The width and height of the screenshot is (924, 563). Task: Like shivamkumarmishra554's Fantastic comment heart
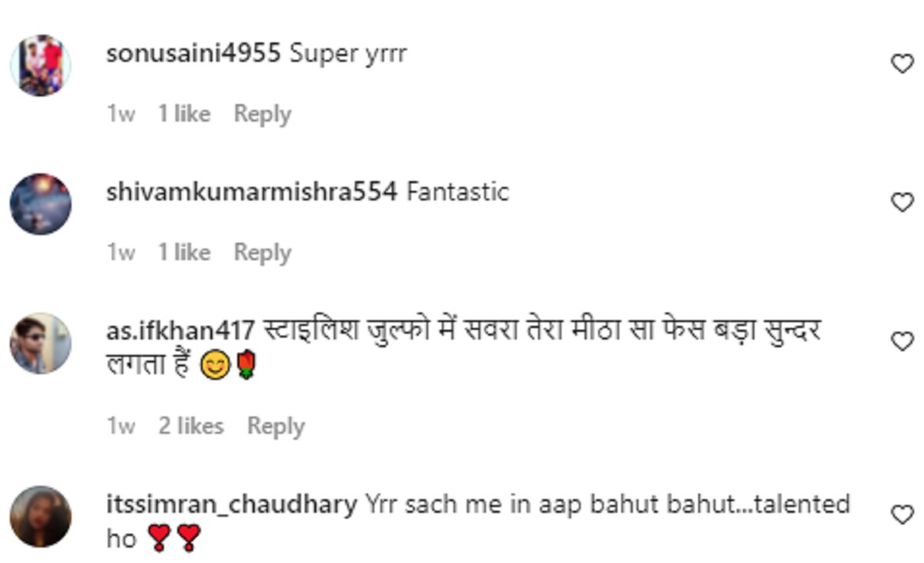coord(902,203)
